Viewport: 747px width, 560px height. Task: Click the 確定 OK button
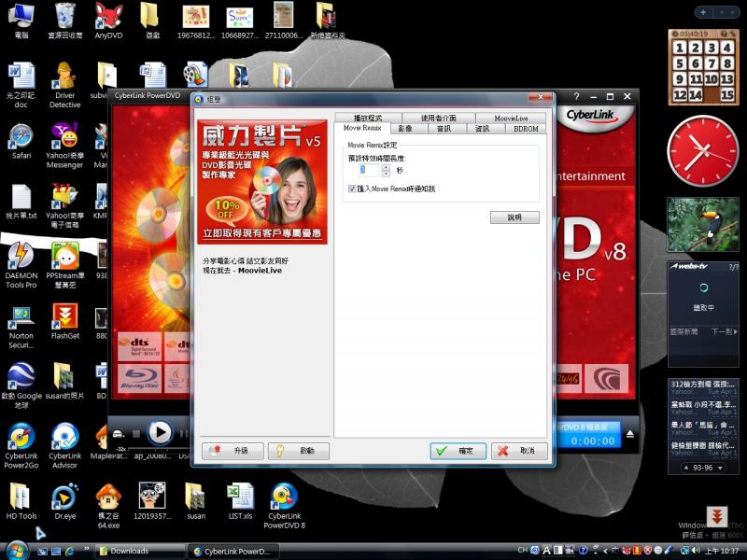click(x=458, y=451)
